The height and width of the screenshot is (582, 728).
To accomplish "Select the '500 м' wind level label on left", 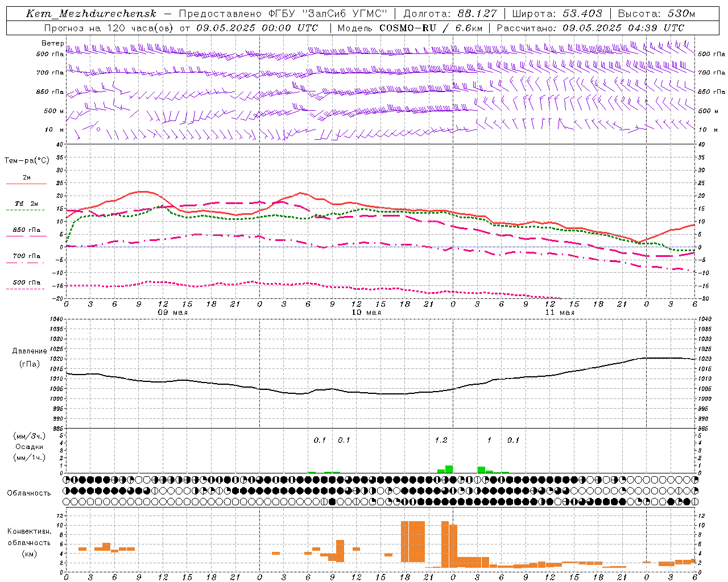I will (x=54, y=111).
